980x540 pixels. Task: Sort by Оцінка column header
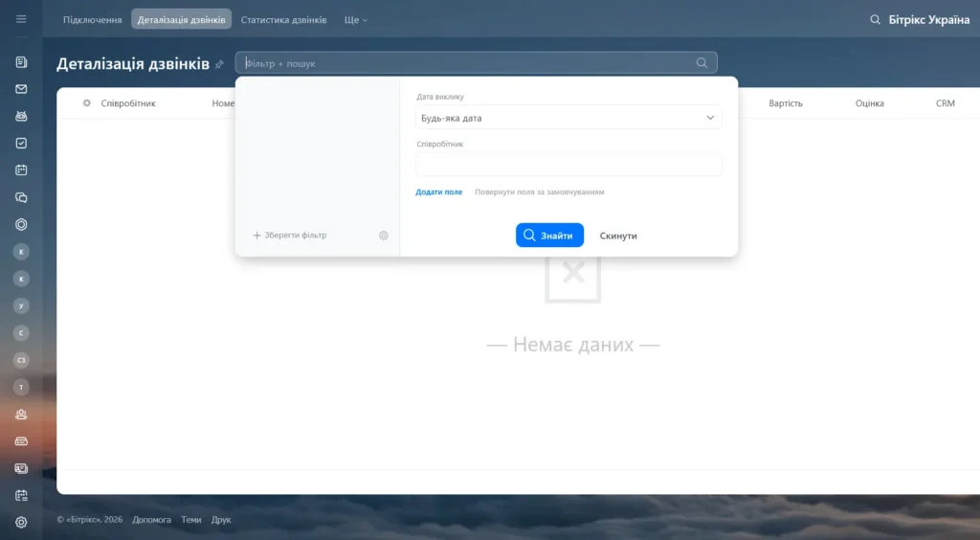point(869,103)
